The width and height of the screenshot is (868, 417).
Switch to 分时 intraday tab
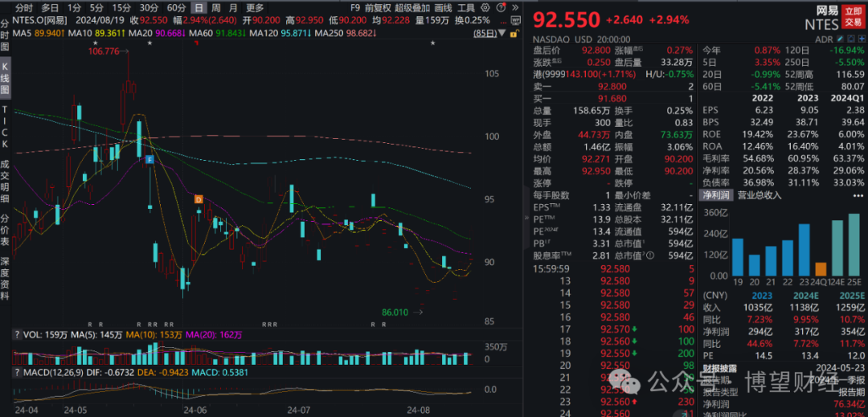23,8
